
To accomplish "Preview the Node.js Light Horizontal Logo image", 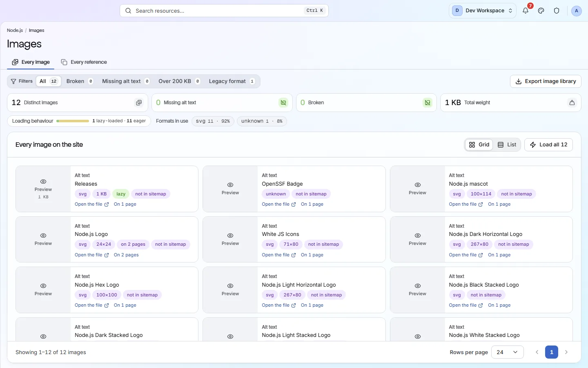I will click(230, 290).
